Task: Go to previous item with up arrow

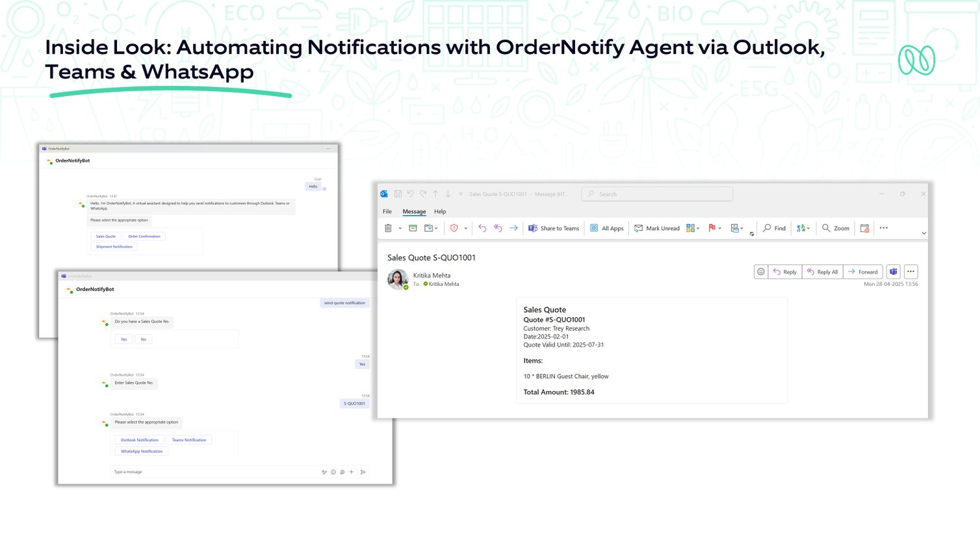Action: click(x=435, y=194)
